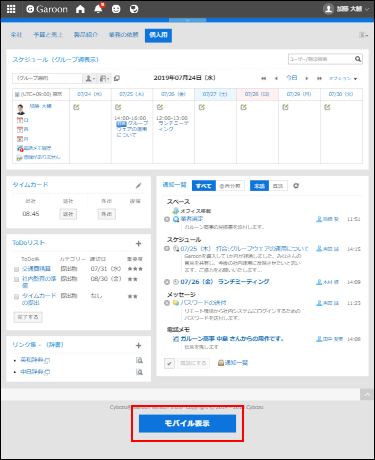Open the 英和辞典 link
This screenshot has width=375, height=460.
(32, 360)
